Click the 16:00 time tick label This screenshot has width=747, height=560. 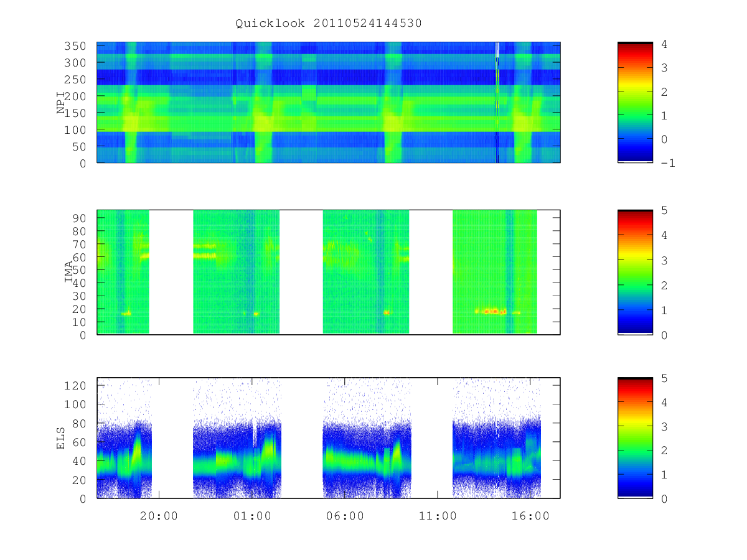[x=530, y=516]
